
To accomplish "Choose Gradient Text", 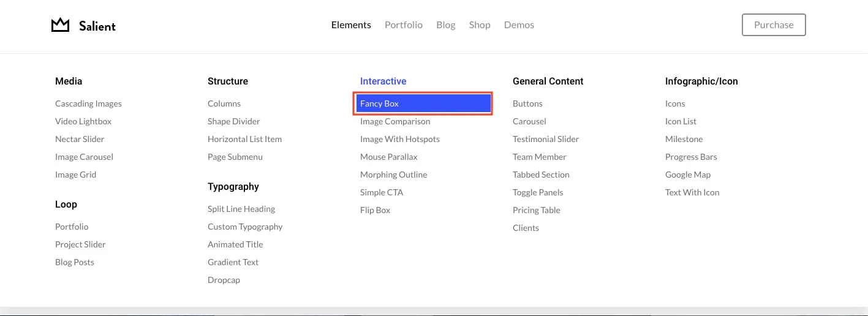I will [233, 262].
